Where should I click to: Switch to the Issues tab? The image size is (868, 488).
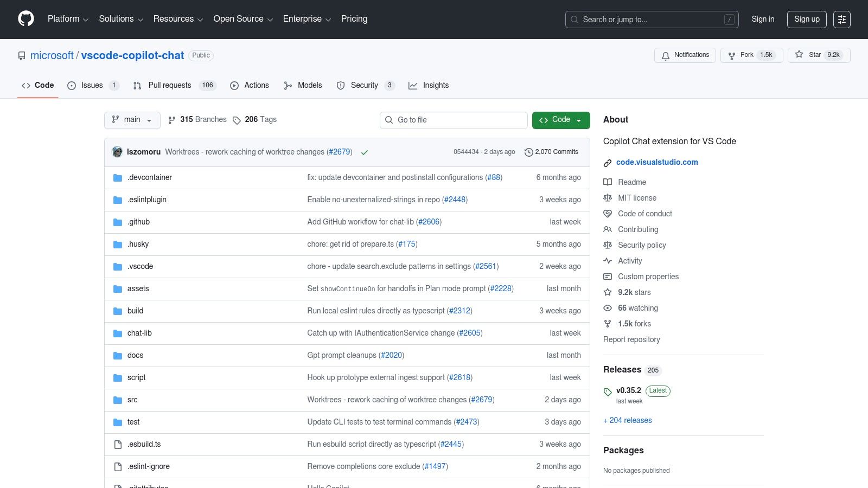(x=92, y=85)
